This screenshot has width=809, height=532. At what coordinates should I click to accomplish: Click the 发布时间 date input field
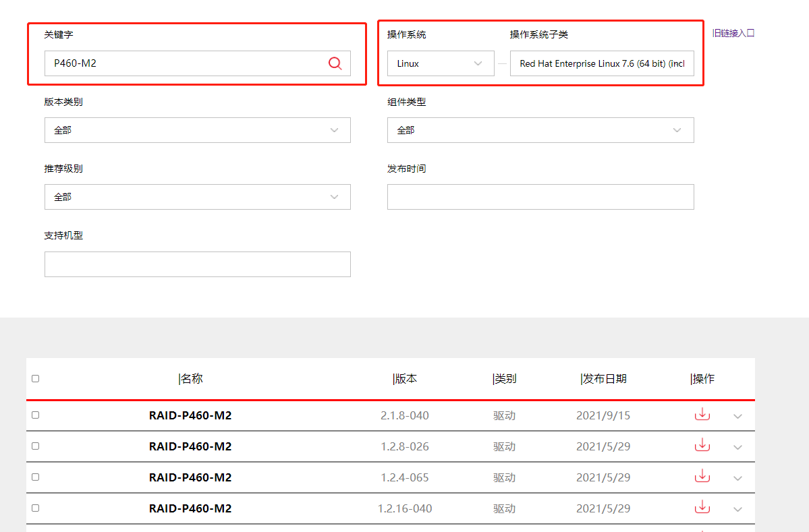[x=540, y=197]
